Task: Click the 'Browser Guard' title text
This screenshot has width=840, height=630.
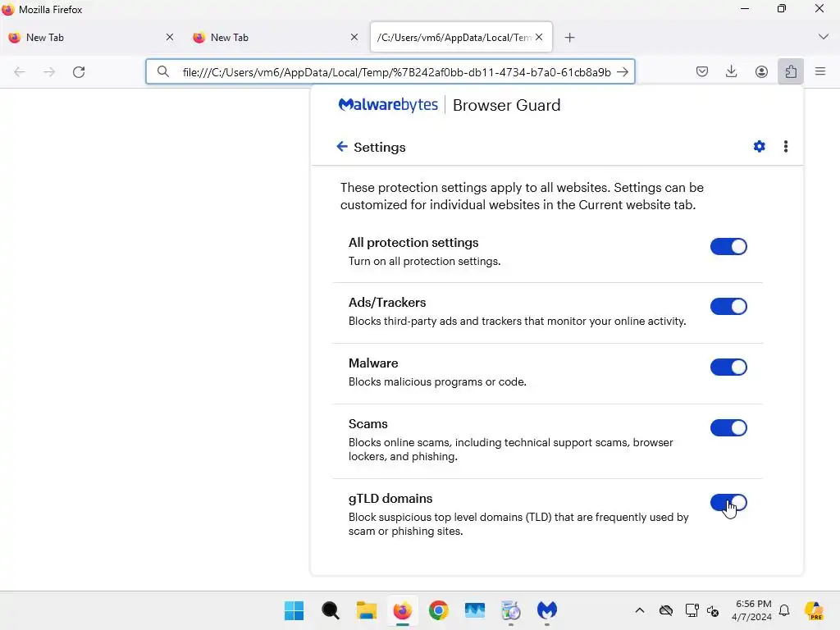Action: [507, 105]
